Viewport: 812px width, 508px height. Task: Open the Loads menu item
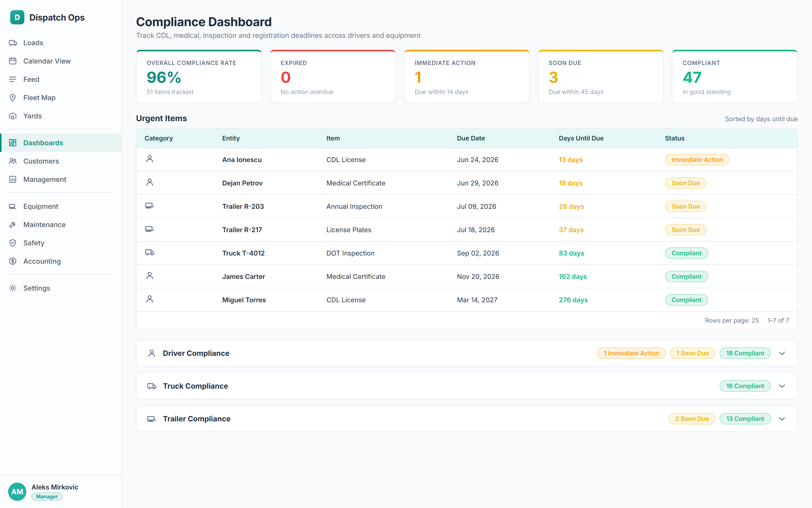(61, 43)
